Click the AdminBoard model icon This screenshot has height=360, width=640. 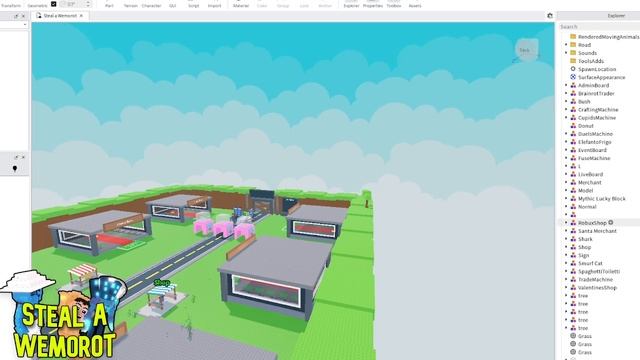[x=573, y=85]
